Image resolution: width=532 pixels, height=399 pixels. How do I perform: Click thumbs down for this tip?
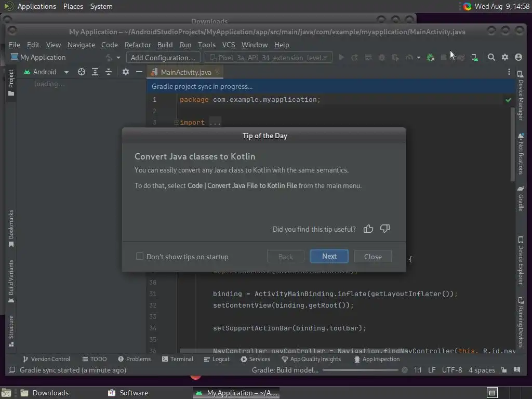click(x=385, y=229)
